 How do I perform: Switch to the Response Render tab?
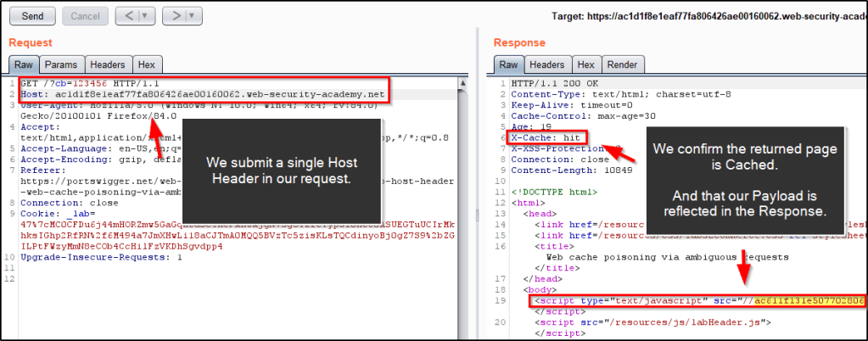tap(622, 64)
